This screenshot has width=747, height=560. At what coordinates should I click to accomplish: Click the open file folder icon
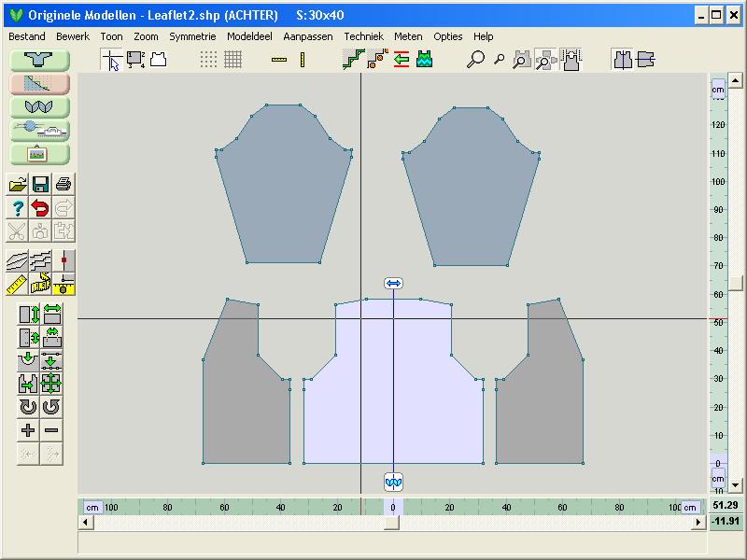[18, 184]
